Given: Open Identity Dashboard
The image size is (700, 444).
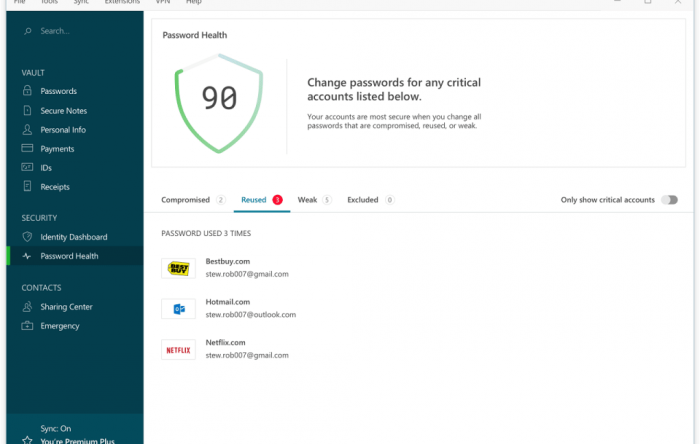Looking at the screenshot, I should pos(75,237).
